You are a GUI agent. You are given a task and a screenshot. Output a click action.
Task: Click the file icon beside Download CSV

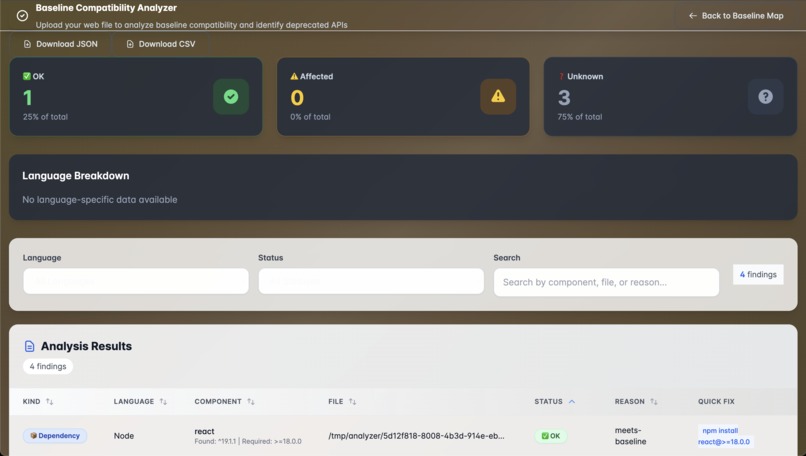[x=130, y=44]
